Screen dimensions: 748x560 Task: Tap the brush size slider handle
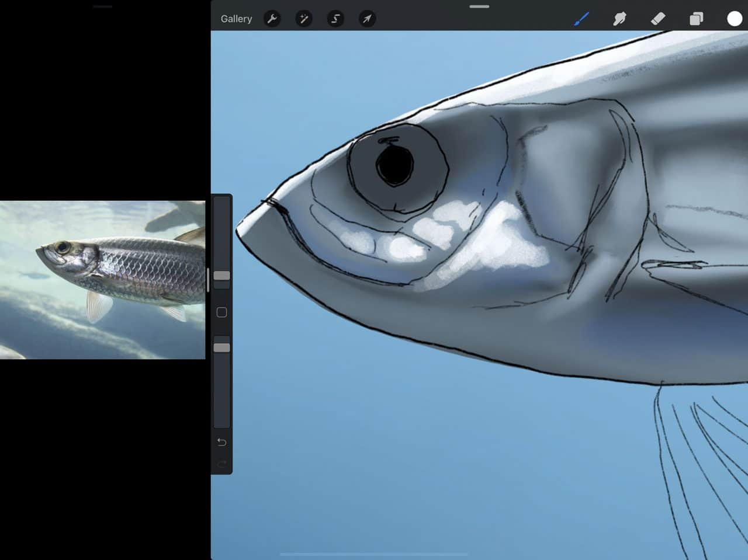click(221, 275)
